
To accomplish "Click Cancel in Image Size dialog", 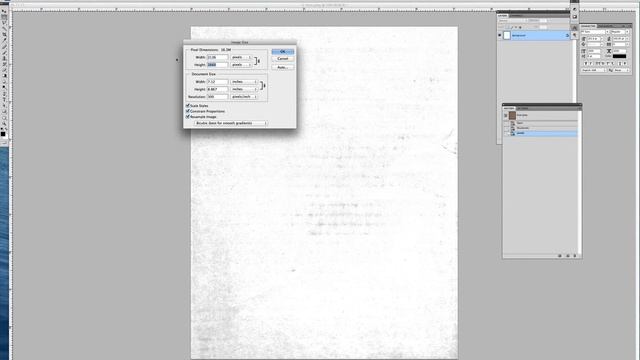I will tap(282, 59).
